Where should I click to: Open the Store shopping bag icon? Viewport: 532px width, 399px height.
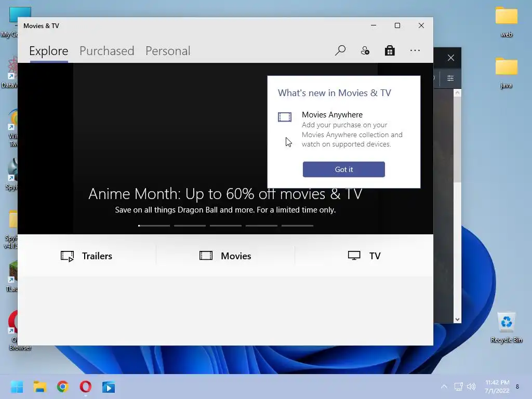coord(390,51)
